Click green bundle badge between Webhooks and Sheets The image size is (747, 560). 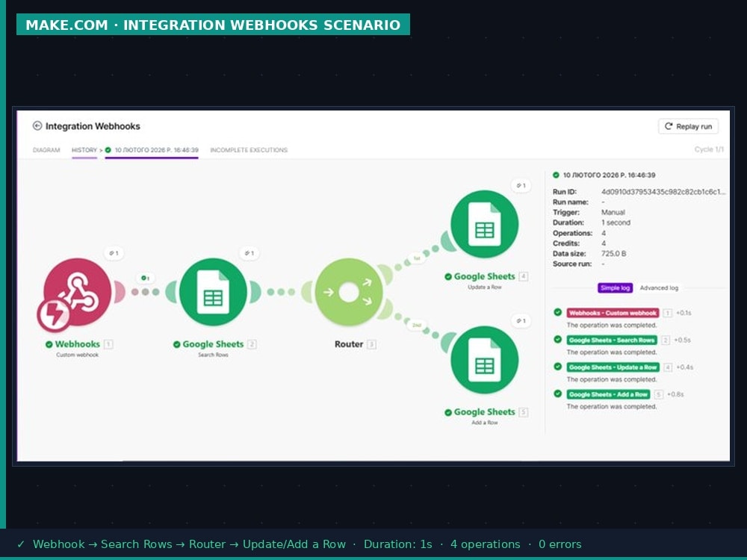click(146, 278)
